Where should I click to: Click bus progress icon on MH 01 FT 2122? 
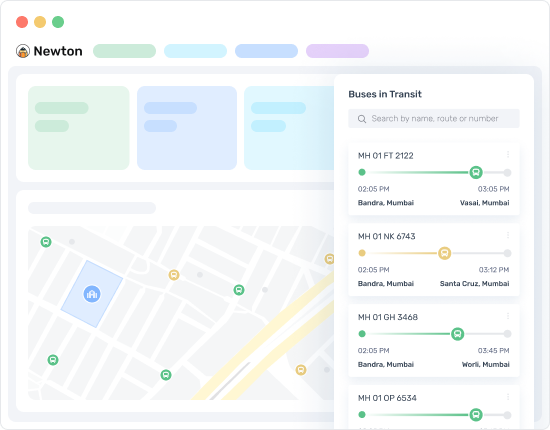(x=476, y=172)
